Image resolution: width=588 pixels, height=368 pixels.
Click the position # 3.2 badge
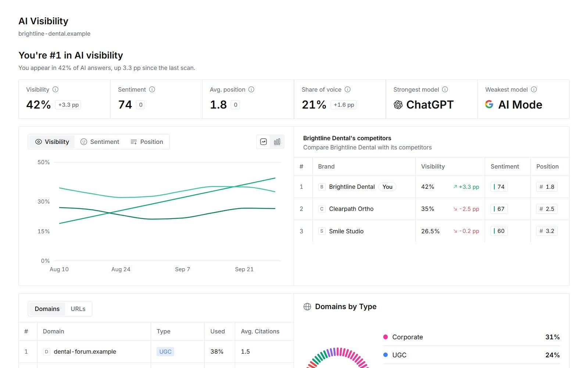547,231
